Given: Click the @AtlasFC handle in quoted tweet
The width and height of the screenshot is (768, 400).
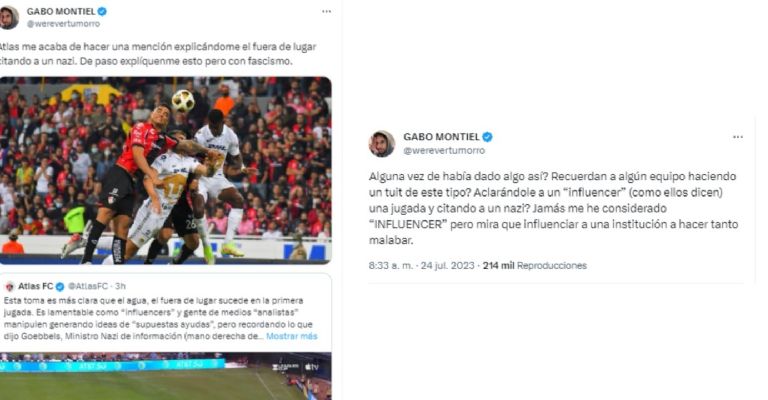Looking at the screenshot, I should coord(88,286).
